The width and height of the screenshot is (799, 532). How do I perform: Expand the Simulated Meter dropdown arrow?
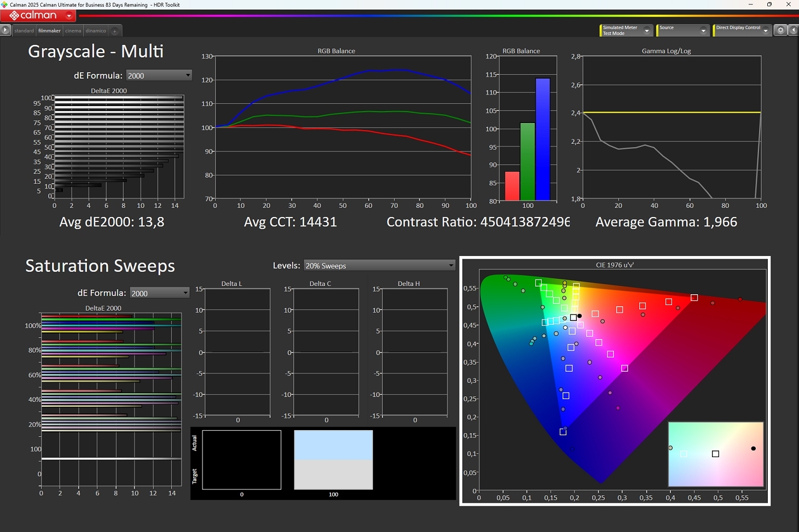[646, 31]
